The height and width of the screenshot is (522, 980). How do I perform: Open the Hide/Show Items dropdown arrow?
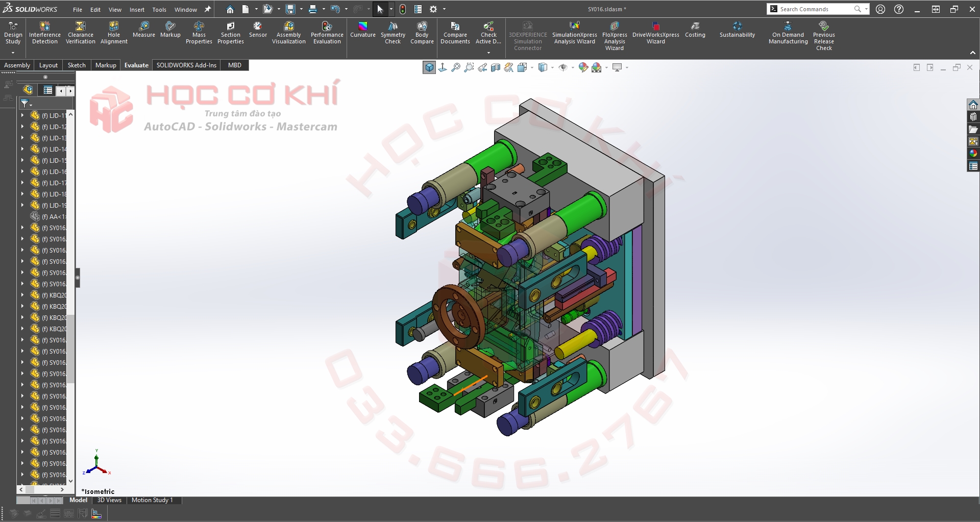(573, 67)
